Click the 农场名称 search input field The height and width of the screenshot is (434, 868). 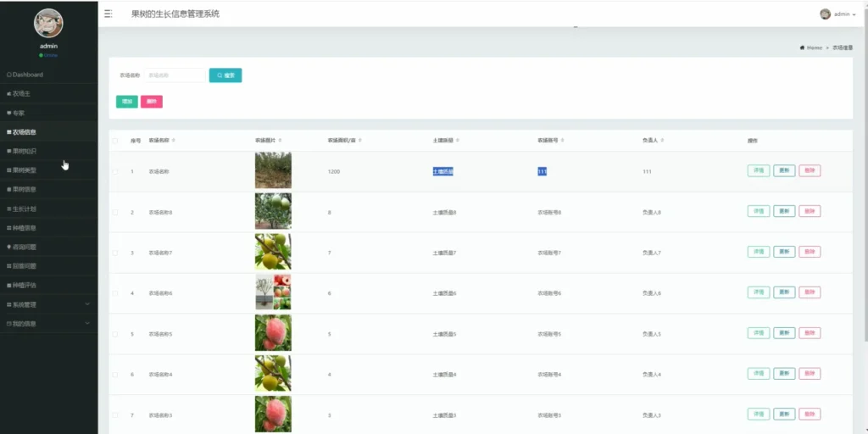point(175,75)
